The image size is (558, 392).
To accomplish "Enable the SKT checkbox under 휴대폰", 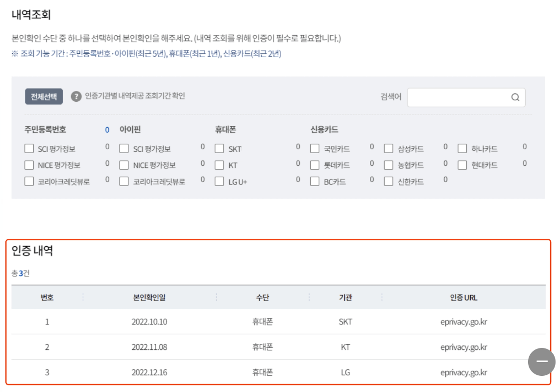I will 219,148.
